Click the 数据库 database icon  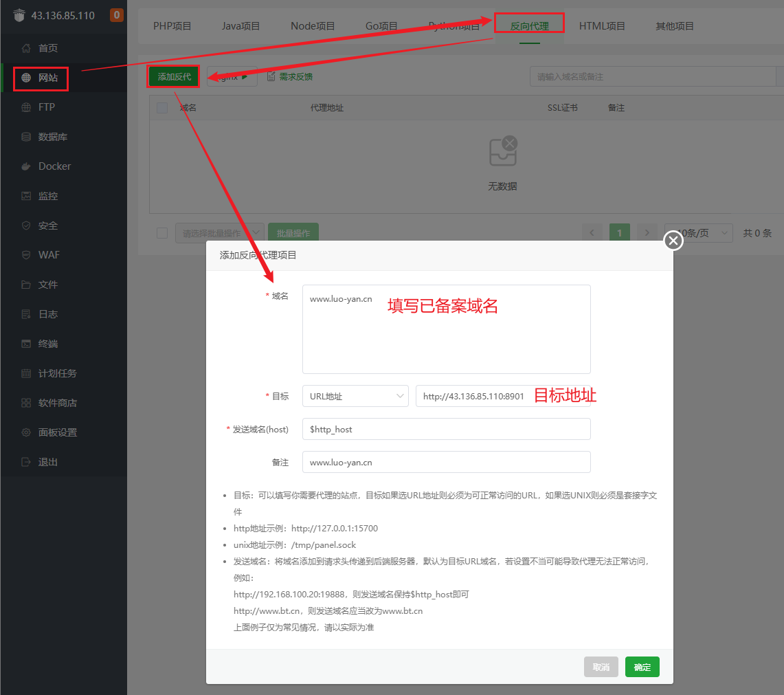click(26, 137)
